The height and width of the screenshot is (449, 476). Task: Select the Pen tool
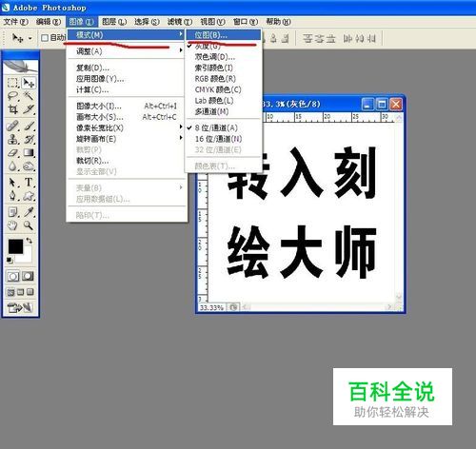(x=13, y=196)
